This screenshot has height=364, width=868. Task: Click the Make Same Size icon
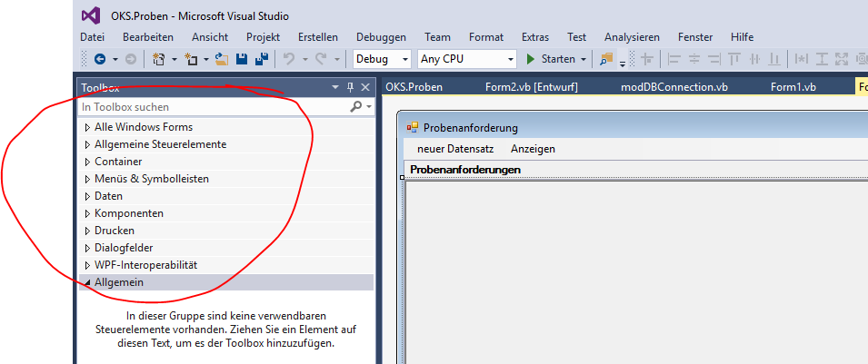click(x=842, y=59)
